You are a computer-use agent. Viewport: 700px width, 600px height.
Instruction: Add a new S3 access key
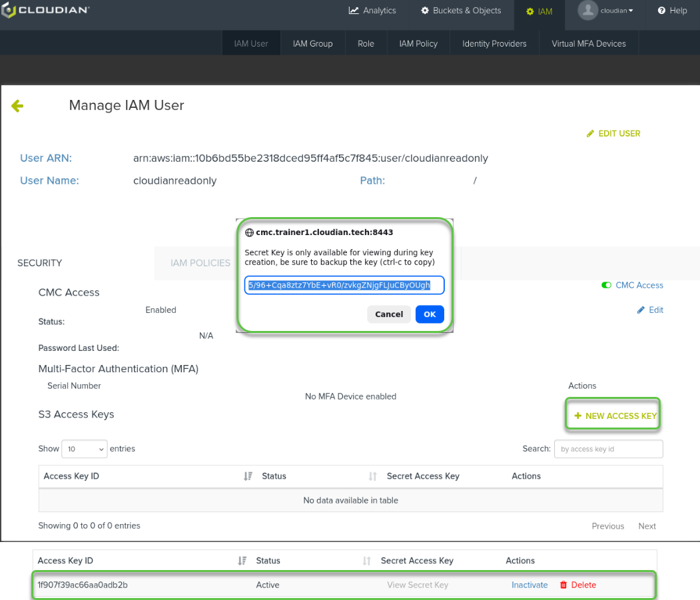615,416
